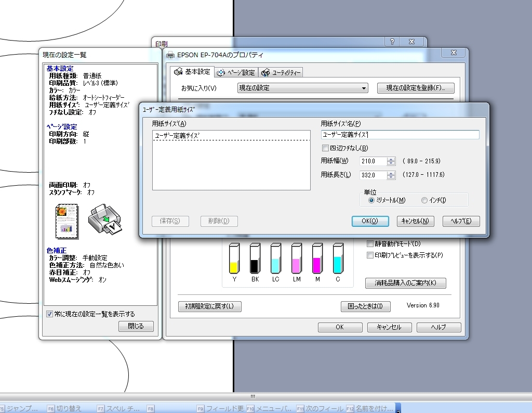The image size is (532, 413).
Task: Click the horizontal scrollbar grip at bottom
Action: (253, 396)
